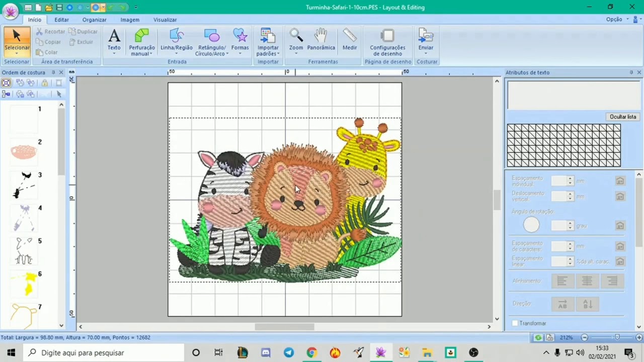This screenshot has width=644, height=362.
Task: Switch to the Organizar tab
Action: pos(94,20)
